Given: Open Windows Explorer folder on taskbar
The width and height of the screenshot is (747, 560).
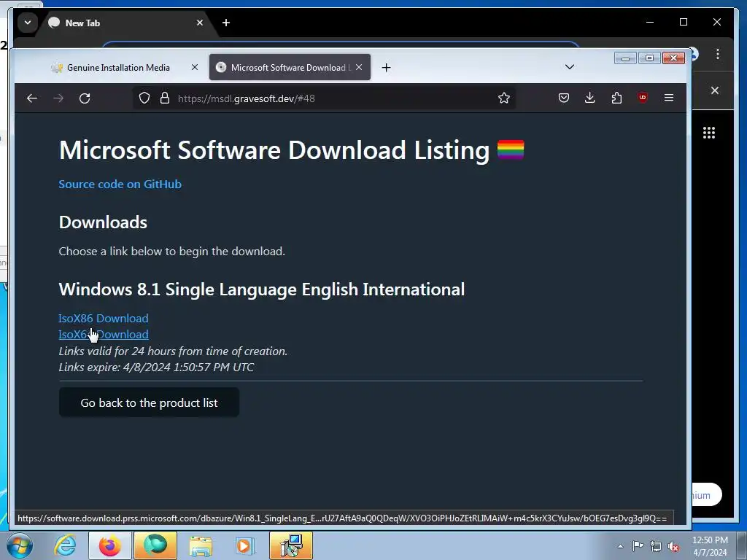Looking at the screenshot, I should point(201,545).
